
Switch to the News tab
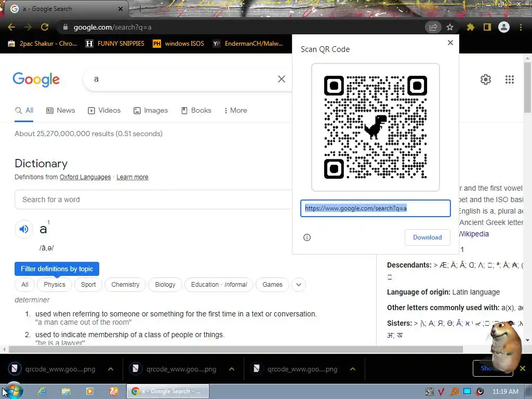[x=61, y=111]
